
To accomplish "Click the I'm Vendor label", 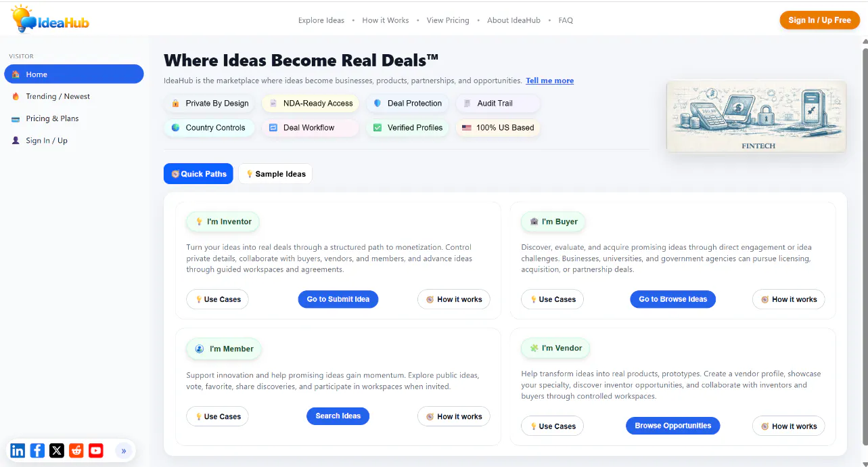I will (555, 348).
